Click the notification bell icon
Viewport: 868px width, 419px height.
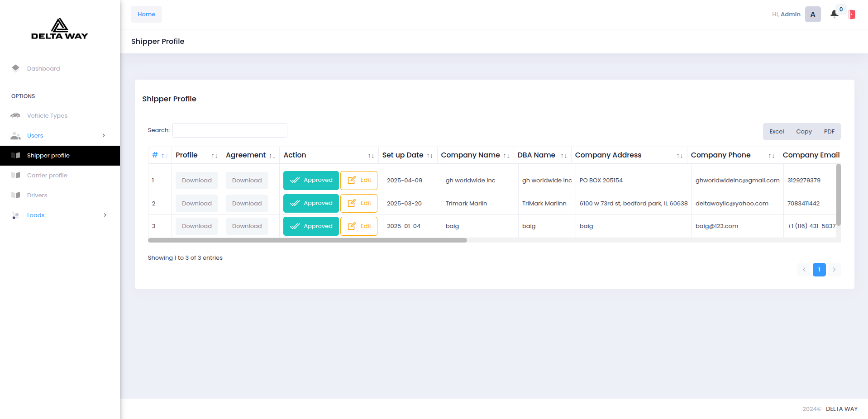(834, 14)
